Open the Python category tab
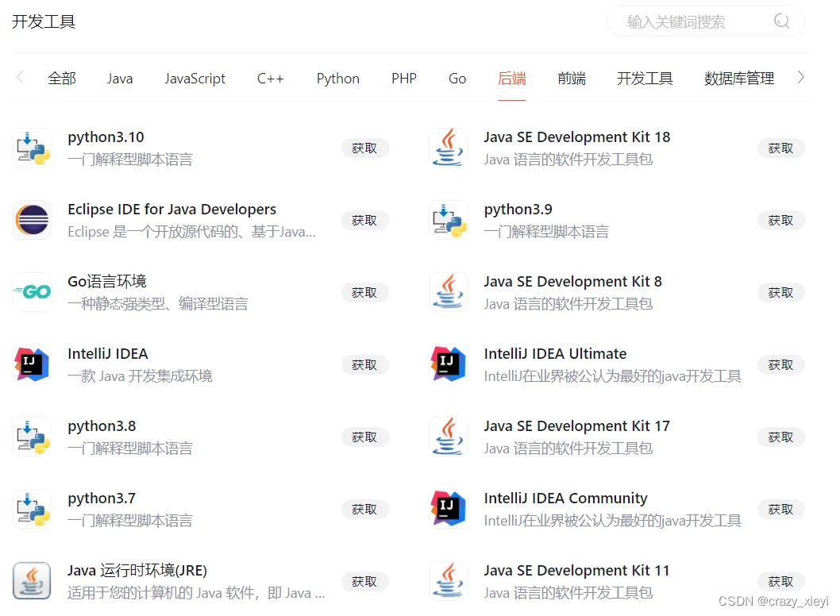840x616 pixels. coord(338,79)
